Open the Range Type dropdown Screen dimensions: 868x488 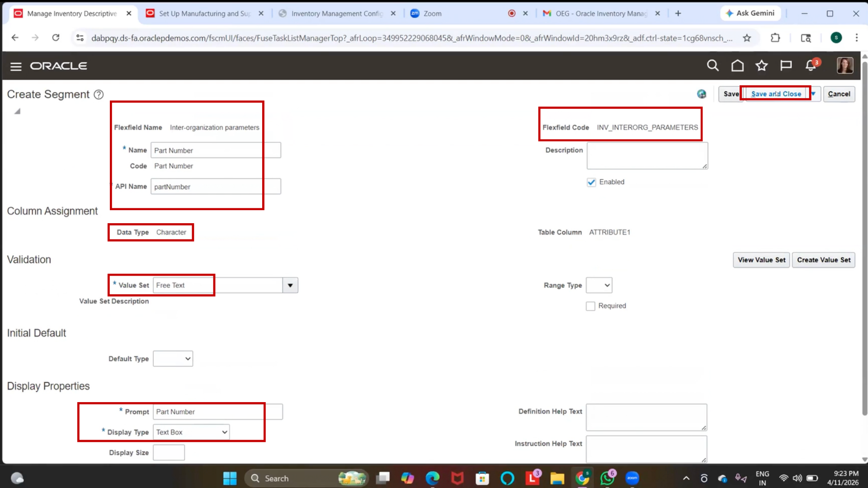point(599,285)
